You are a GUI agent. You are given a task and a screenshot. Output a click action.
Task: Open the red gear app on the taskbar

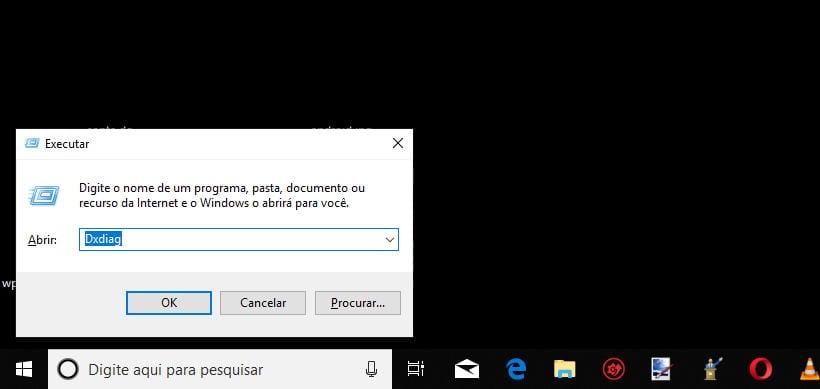point(613,369)
